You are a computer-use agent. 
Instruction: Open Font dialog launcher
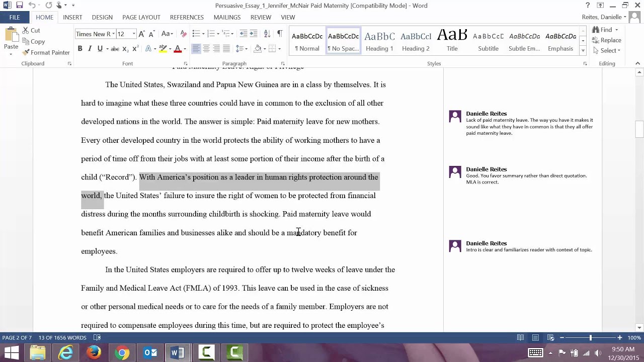pyautogui.click(x=185, y=64)
